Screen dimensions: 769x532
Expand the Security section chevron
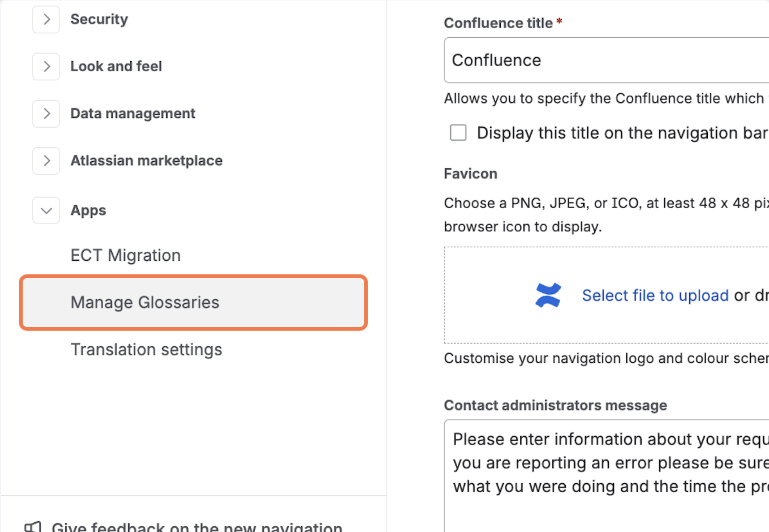coord(46,19)
